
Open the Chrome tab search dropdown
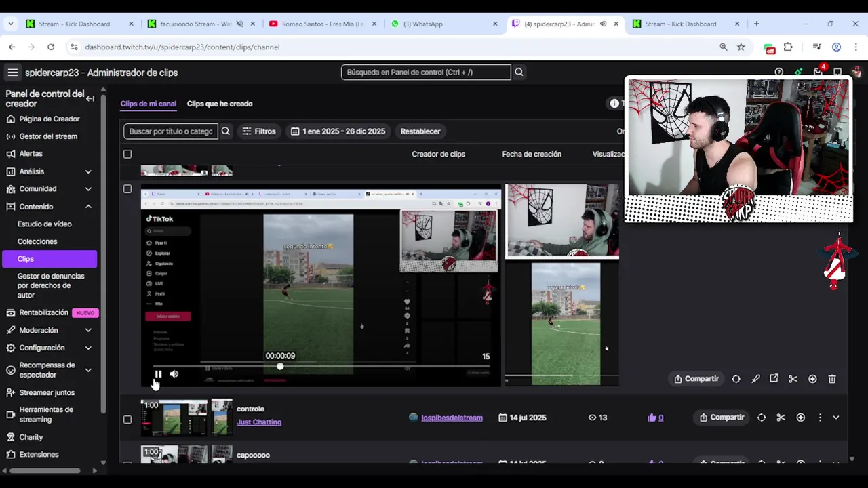pyautogui.click(x=10, y=24)
